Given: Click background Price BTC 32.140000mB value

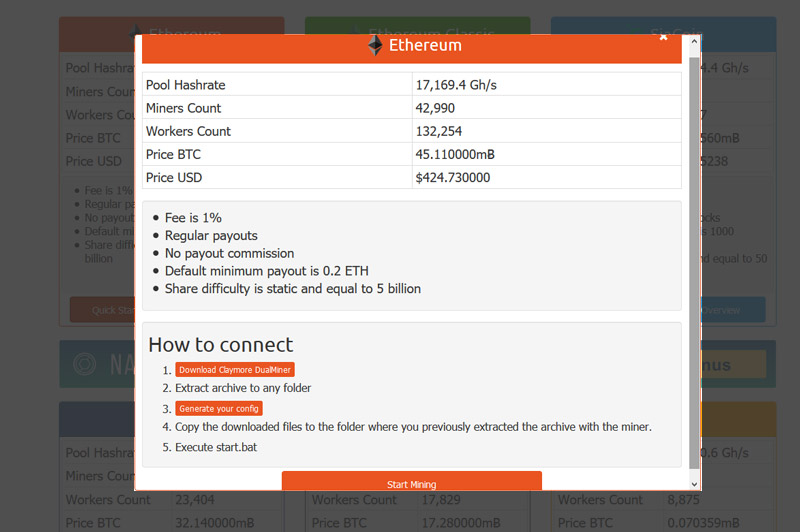Looking at the screenshot, I should pyautogui.click(x=215, y=523).
